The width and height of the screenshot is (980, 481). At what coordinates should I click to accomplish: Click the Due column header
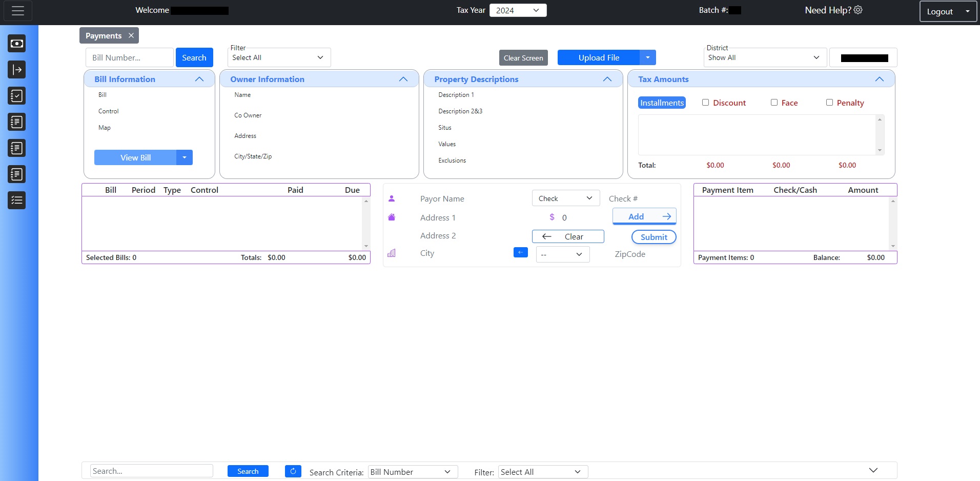[352, 190]
